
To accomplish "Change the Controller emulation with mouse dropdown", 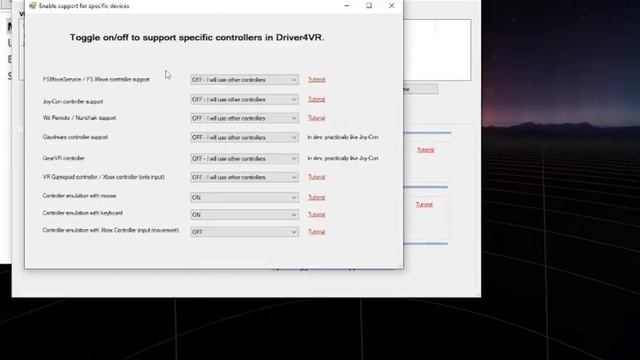I will point(244,197).
